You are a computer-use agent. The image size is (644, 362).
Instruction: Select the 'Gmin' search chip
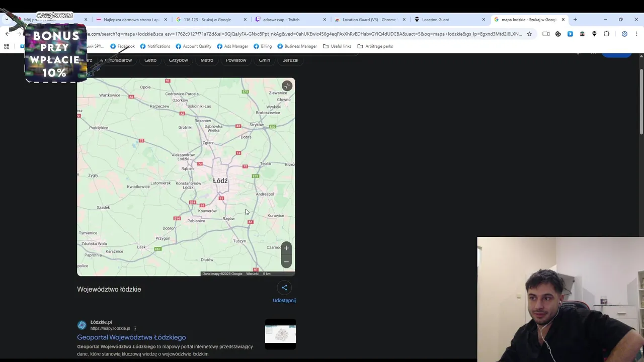click(x=265, y=60)
